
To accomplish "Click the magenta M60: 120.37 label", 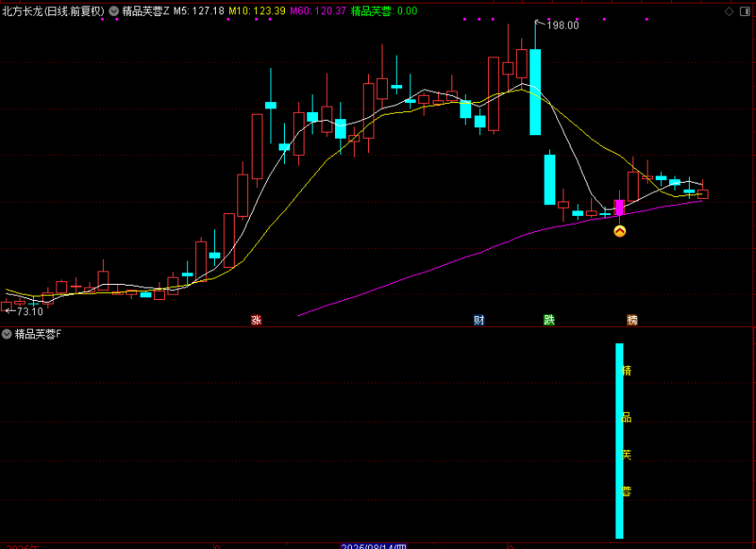I will pyautogui.click(x=318, y=11).
